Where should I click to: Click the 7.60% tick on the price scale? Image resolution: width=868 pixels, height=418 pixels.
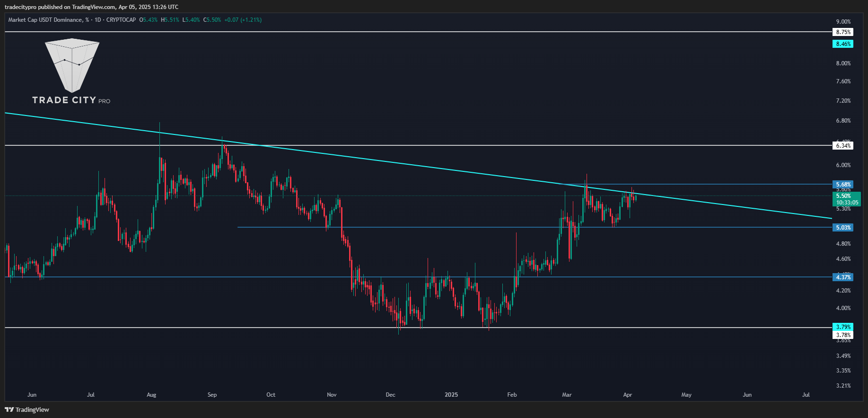[843, 81]
